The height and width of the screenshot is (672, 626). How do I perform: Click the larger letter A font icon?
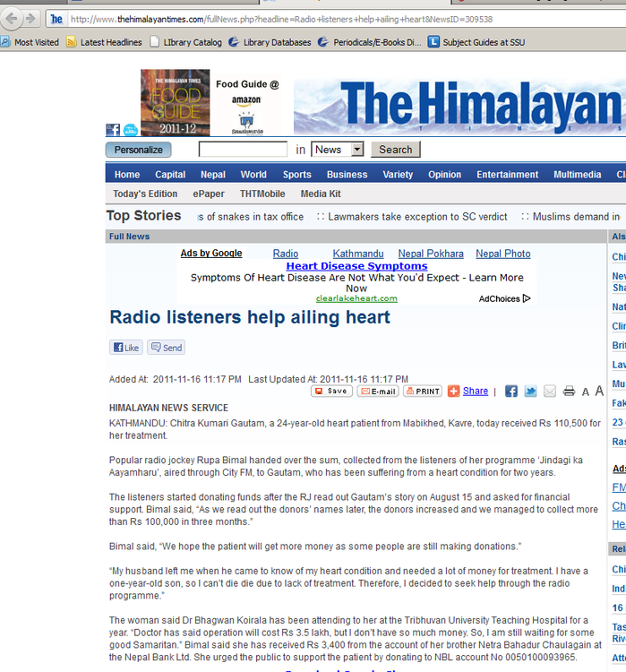click(x=599, y=392)
